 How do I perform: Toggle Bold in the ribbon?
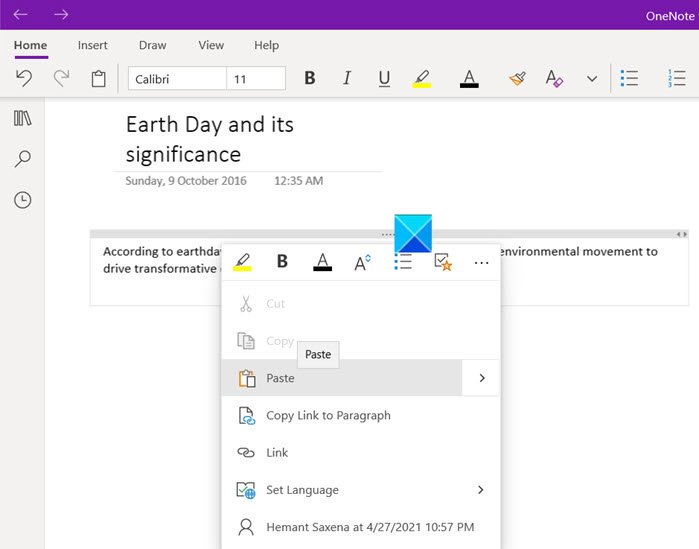[310, 79]
